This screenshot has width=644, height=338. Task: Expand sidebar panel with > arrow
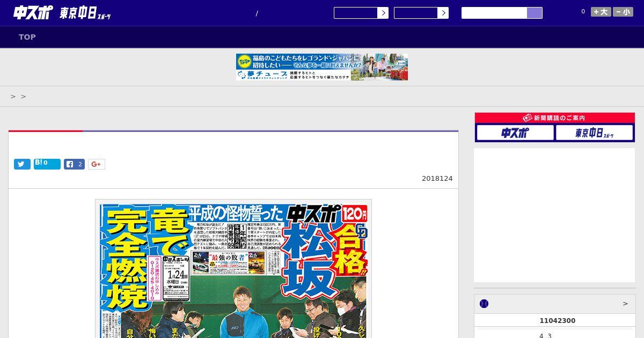(625, 304)
